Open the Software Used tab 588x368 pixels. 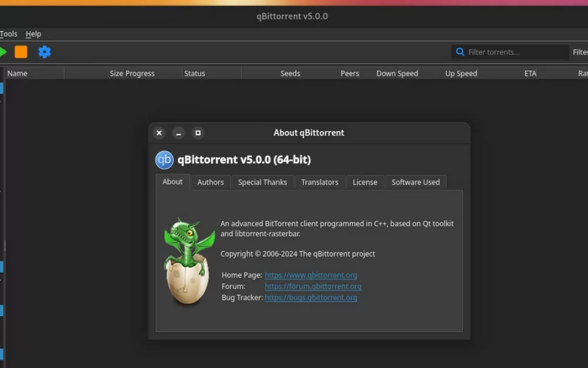point(416,182)
